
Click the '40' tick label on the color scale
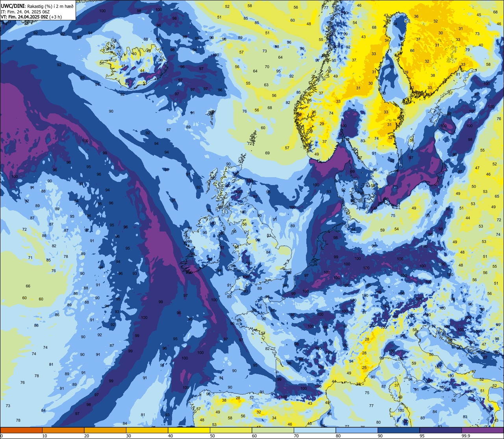tap(170, 436)
